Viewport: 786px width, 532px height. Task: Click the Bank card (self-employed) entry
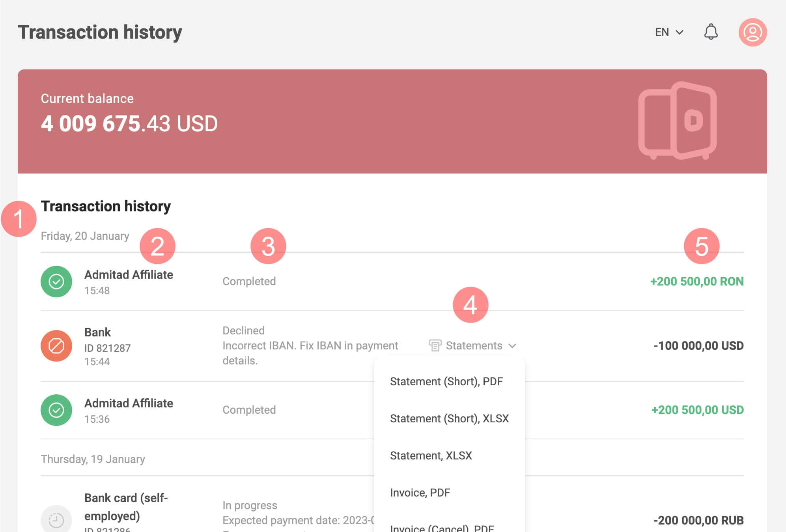(x=126, y=507)
